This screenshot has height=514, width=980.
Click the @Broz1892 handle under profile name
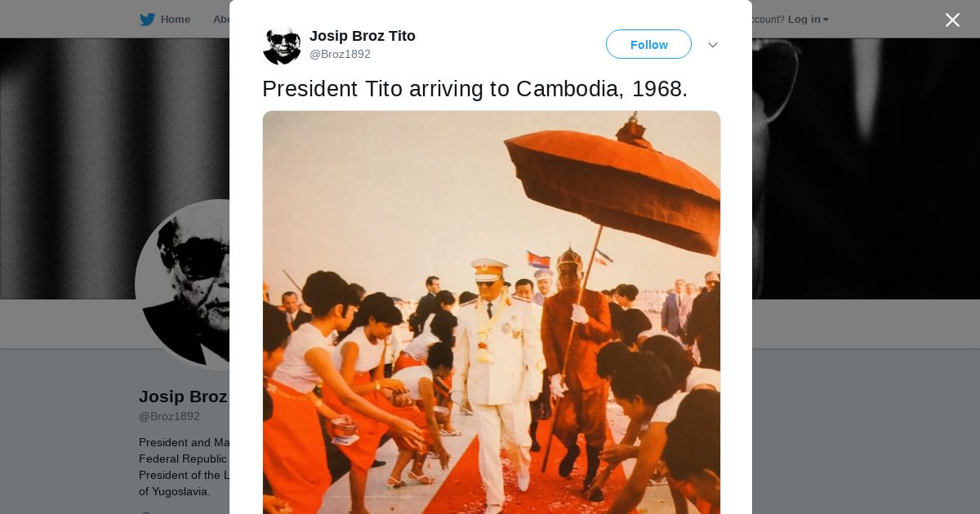tap(169, 416)
